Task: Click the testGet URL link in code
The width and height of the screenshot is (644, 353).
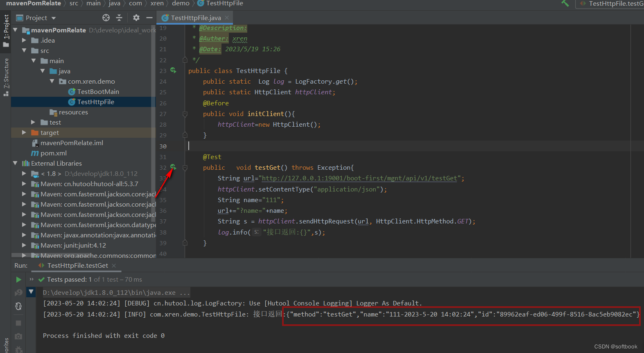Action: 359,178
